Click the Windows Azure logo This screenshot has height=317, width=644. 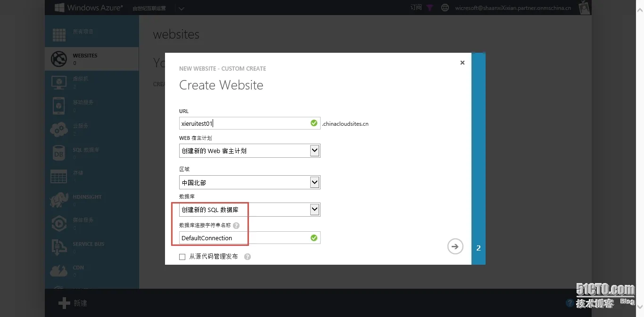coord(89,8)
